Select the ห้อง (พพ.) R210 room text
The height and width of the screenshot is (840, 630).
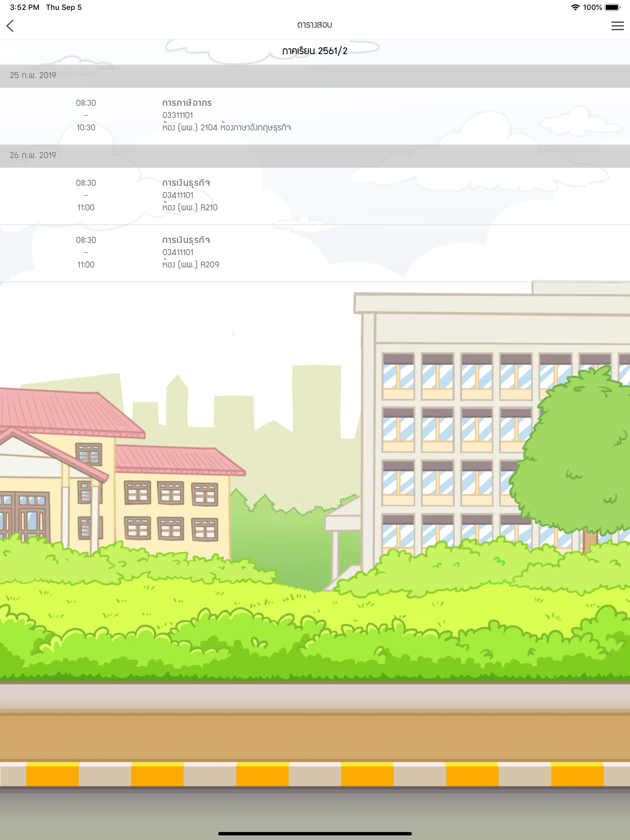190,207
